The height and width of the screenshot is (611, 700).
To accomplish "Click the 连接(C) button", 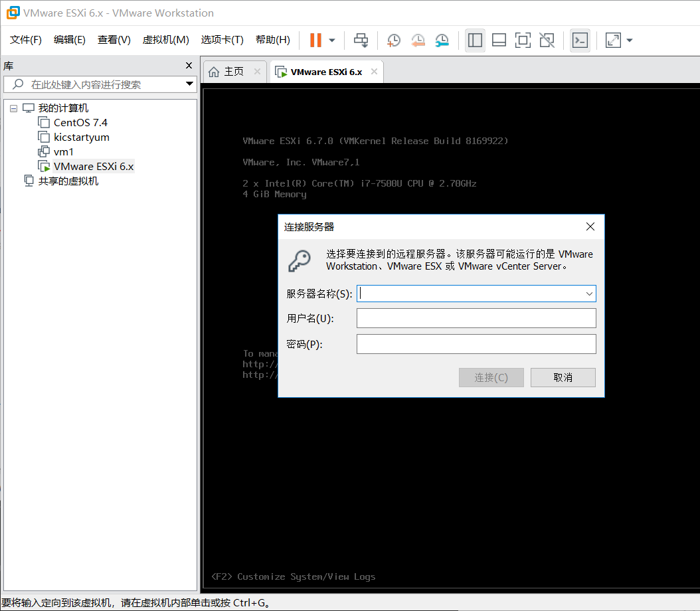I will [491, 378].
